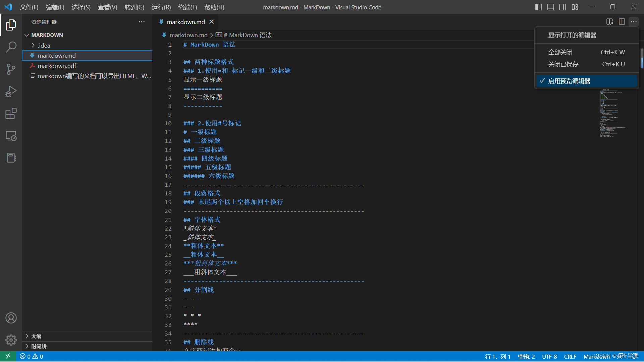Image resolution: width=644 pixels, height=362 pixels.
Task: Toggle primary side bar visibility
Action: coord(538,7)
